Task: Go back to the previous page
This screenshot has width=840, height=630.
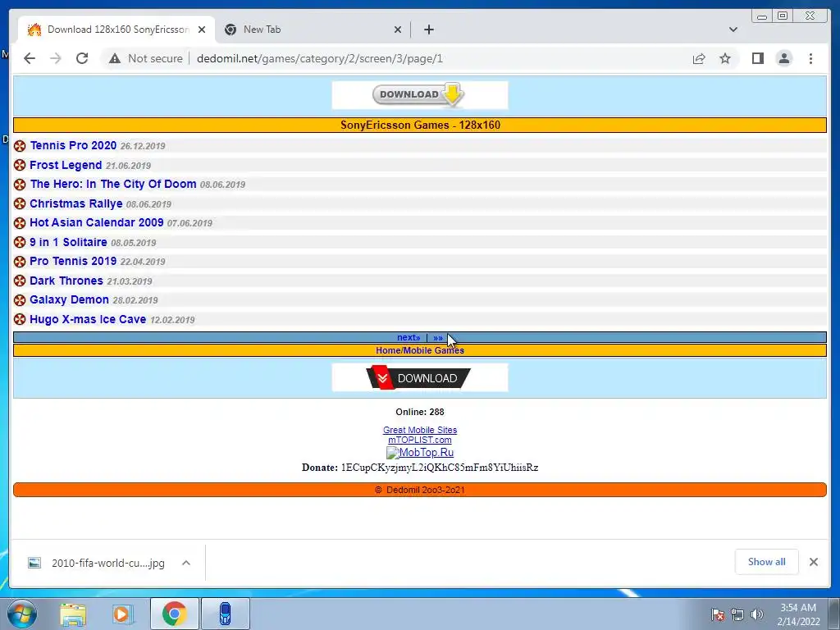Action: click(x=30, y=58)
